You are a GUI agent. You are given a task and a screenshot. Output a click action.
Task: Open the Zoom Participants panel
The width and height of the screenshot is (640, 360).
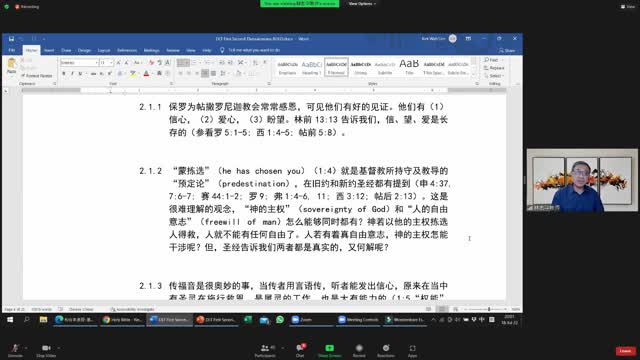[265, 350]
